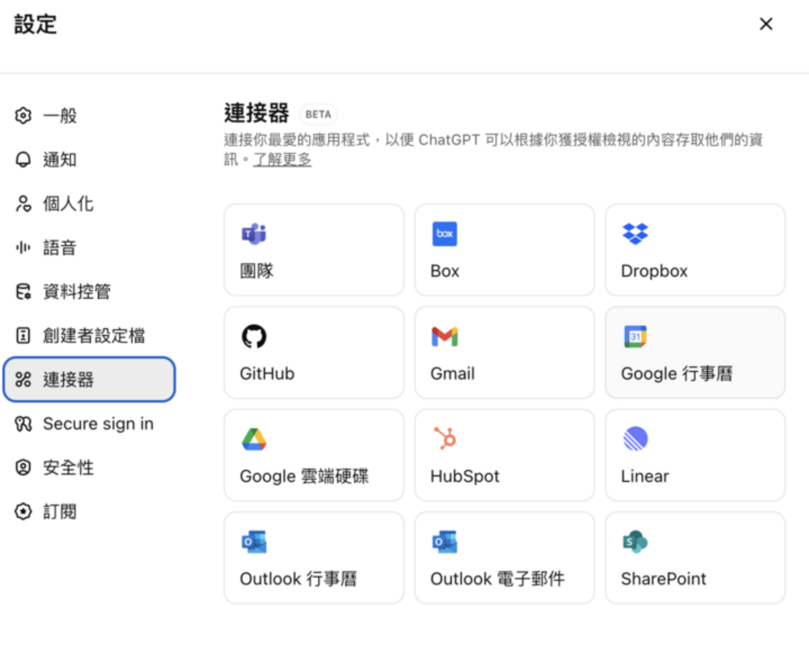Click the Linear logo icon
Screen dimensions: 809x672
635,439
